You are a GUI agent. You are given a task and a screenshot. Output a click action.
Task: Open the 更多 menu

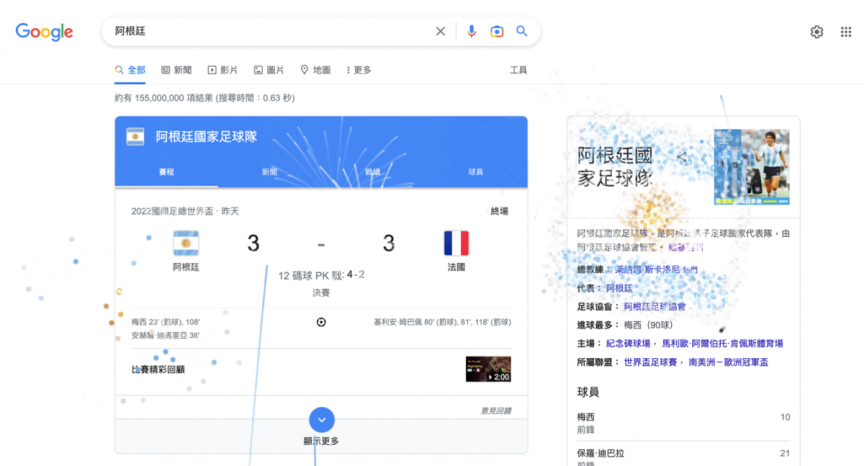coord(359,70)
